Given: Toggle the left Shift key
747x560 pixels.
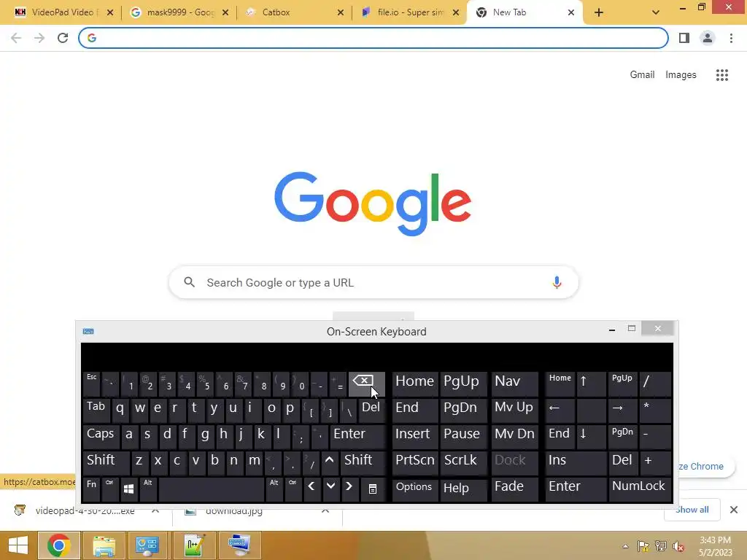Looking at the screenshot, I should 106,462.
